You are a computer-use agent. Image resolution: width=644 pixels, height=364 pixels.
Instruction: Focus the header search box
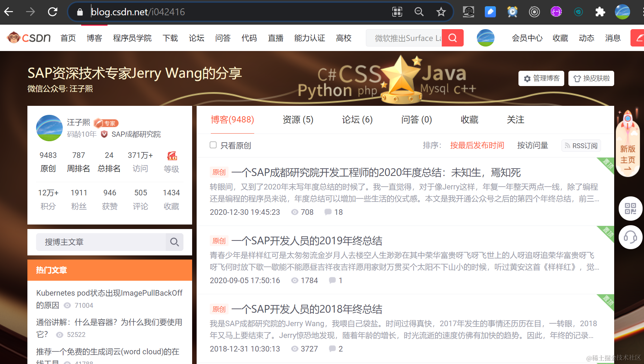[404, 38]
